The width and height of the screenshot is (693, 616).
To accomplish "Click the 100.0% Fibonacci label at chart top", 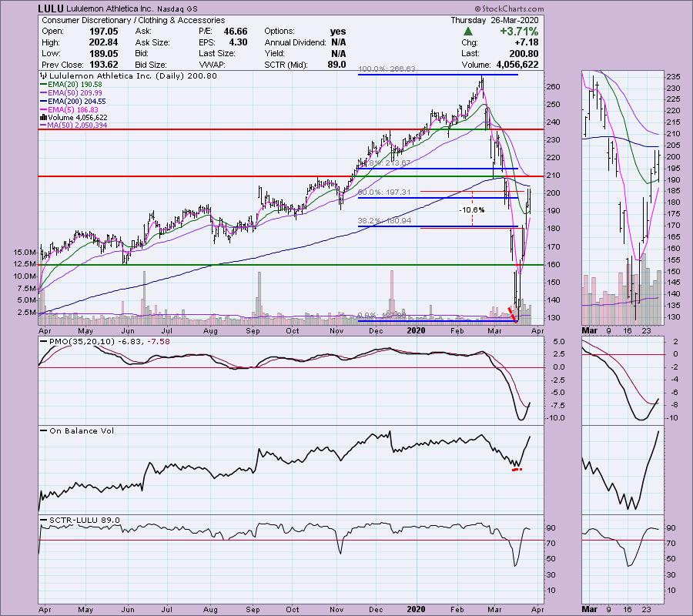I will (387, 69).
